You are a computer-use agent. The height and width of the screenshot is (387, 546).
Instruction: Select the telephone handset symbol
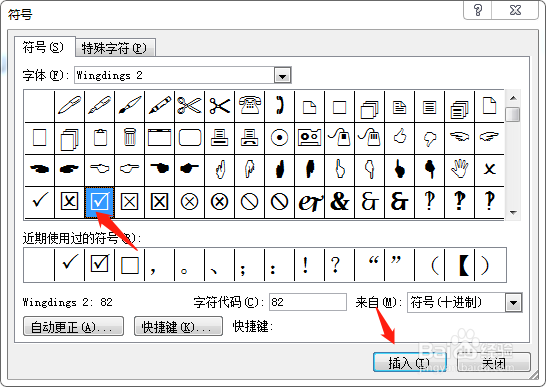click(279, 106)
